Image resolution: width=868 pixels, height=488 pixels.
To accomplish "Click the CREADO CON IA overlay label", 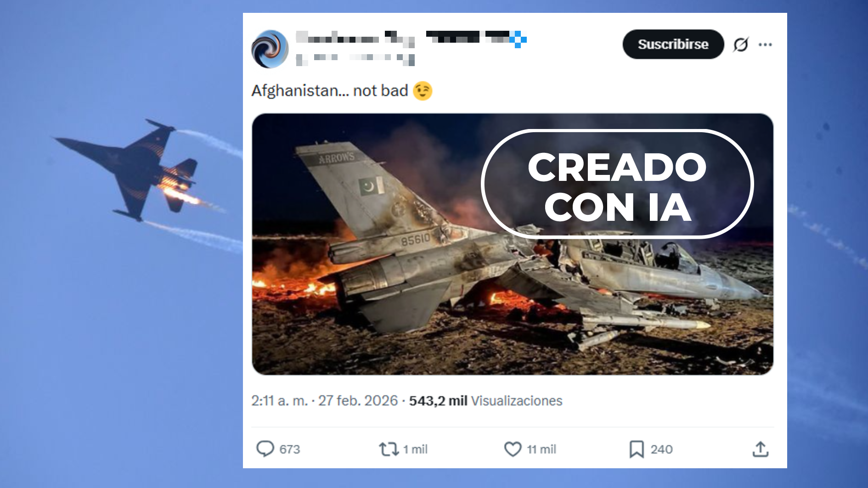I will [617, 185].
